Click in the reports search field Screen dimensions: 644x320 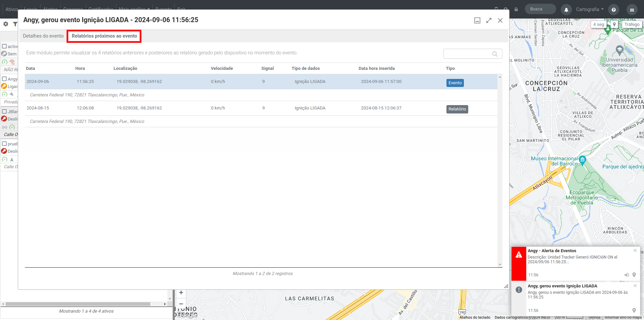coord(473,54)
